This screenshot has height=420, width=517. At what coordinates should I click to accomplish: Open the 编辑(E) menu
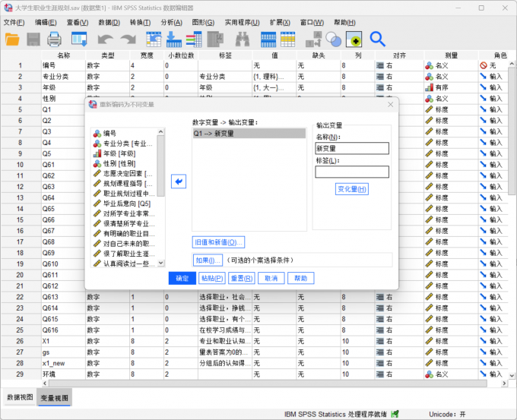click(x=46, y=22)
